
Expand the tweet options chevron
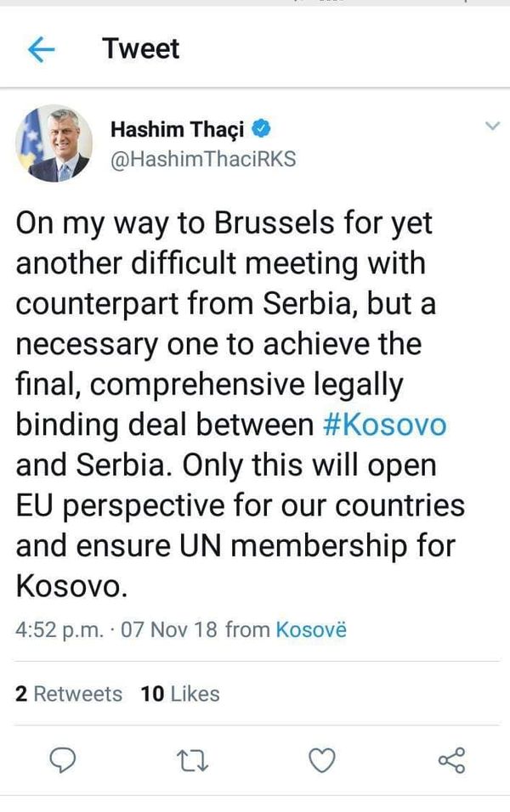click(x=492, y=126)
